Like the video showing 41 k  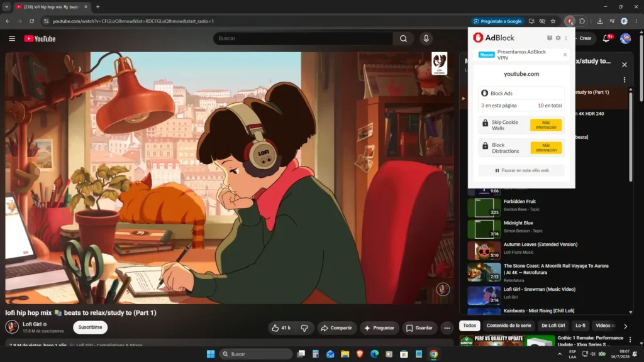click(x=281, y=327)
